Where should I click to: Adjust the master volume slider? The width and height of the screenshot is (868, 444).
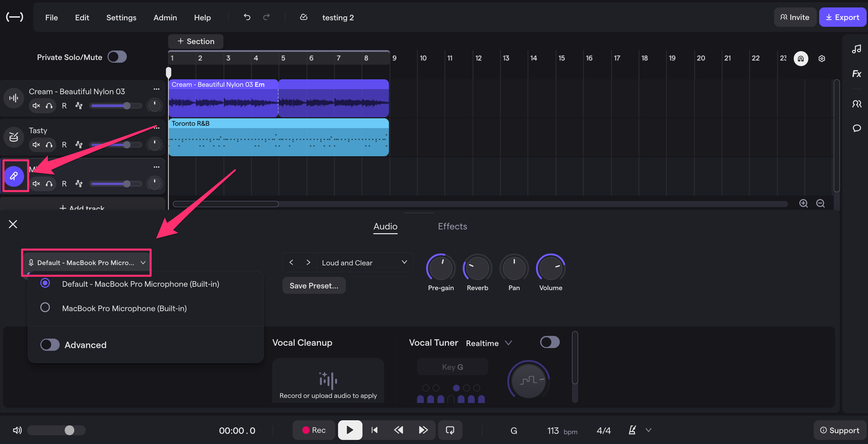pos(56,430)
